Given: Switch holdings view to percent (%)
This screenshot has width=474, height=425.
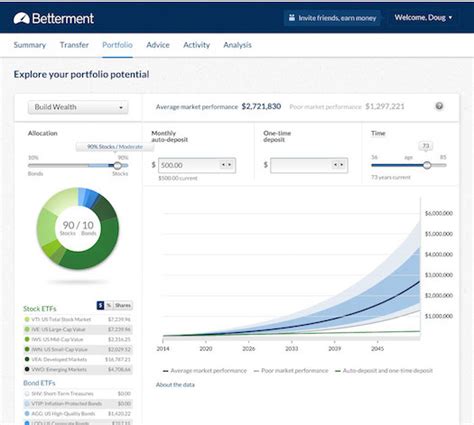Looking at the screenshot, I should tap(109, 305).
